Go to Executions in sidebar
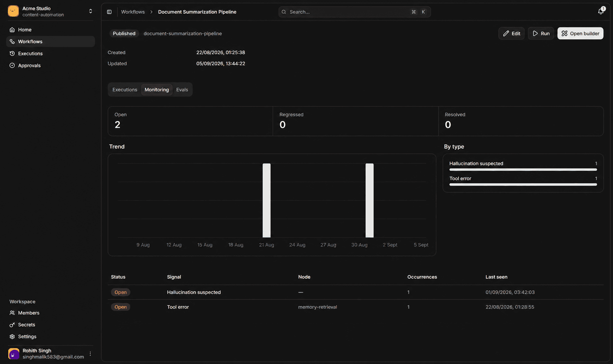Screen dimensions: 613x364 point(50,53)
